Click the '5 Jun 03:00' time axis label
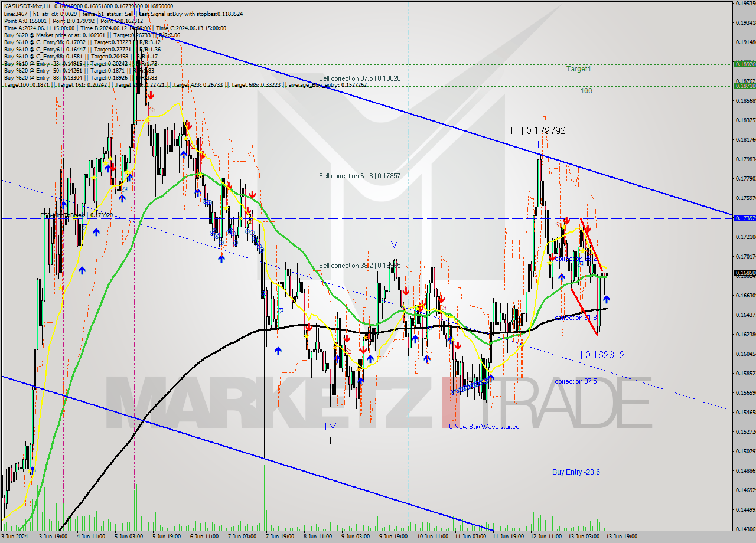 pos(128,537)
